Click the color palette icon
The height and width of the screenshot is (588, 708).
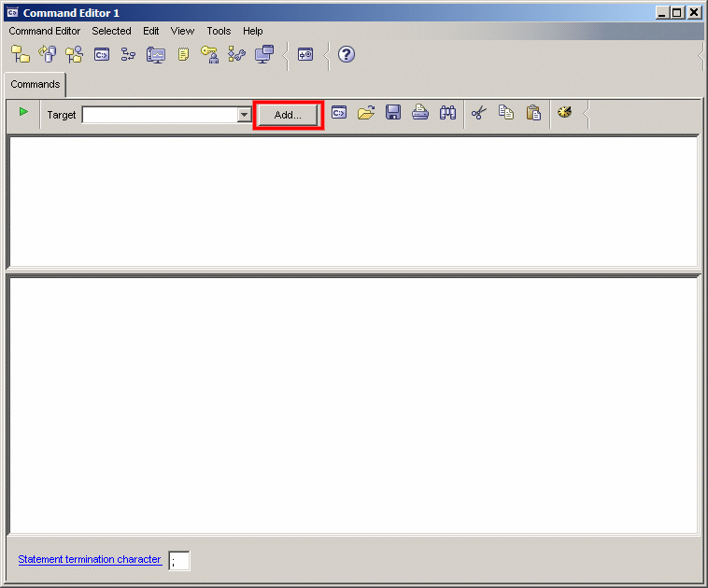coord(564,112)
